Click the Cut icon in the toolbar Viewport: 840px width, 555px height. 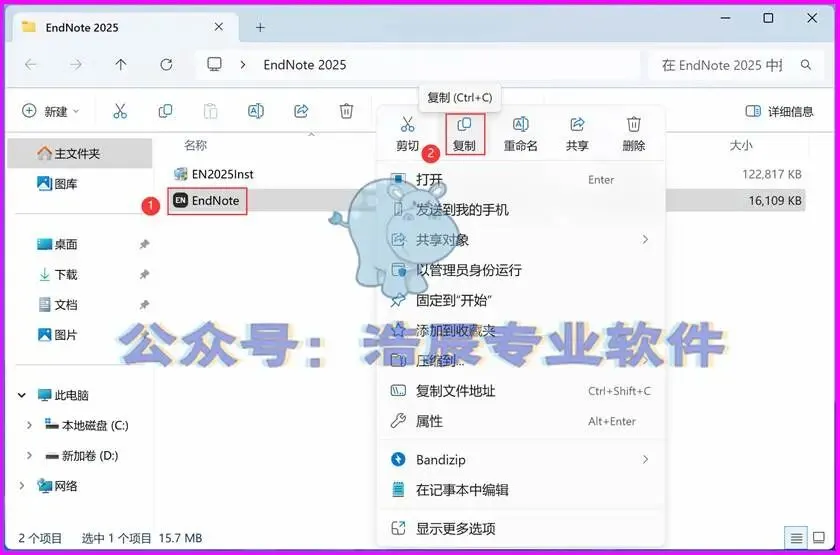click(120, 111)
